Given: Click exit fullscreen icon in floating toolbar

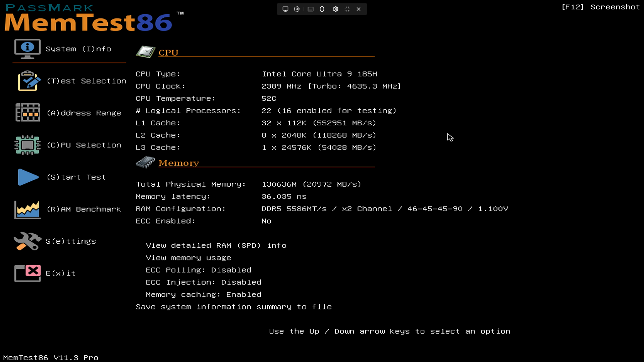Looking at the screenshot, I should point(347,9).
